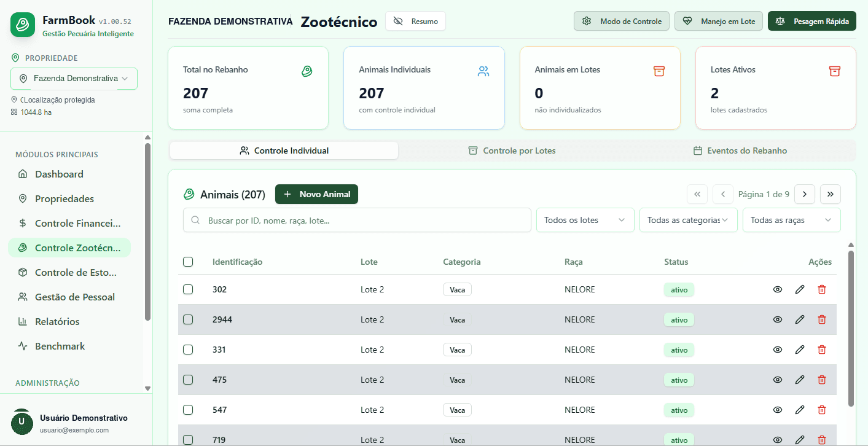Go to the previous page of animals
The width and height of the screenshot is (868, 446).
723,194
